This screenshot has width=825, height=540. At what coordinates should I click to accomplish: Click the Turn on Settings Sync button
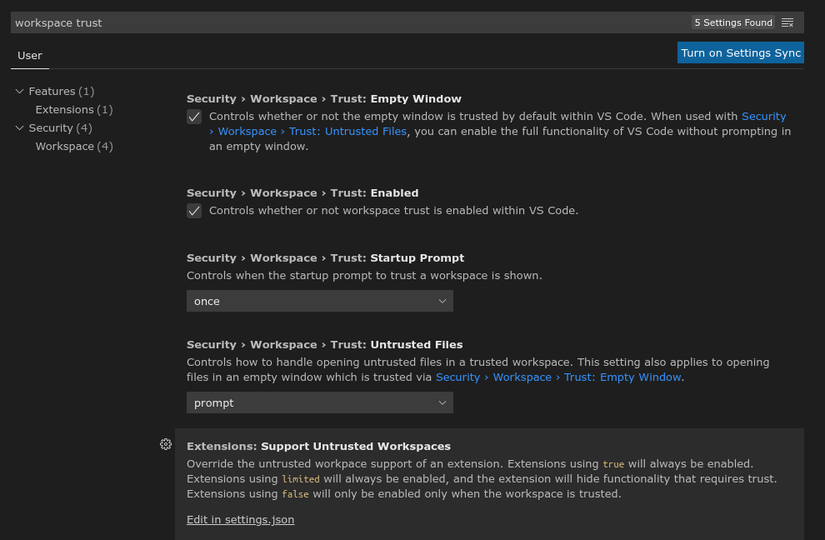pos(740,53)
